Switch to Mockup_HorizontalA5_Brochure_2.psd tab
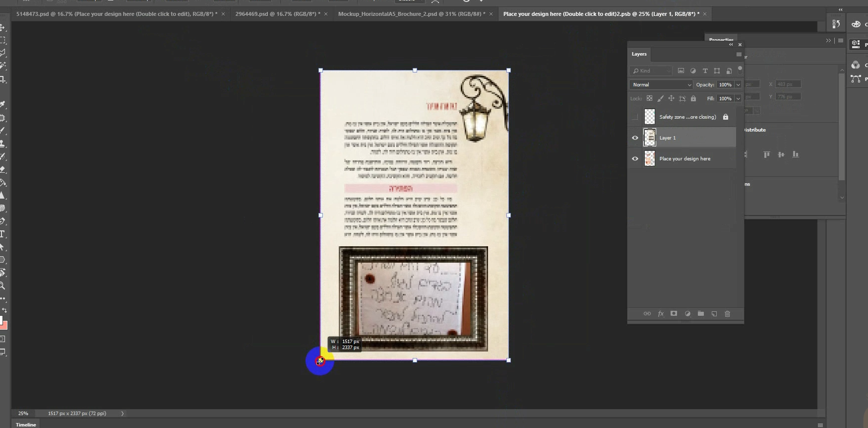The image size is (868, 428). (411, 14)
